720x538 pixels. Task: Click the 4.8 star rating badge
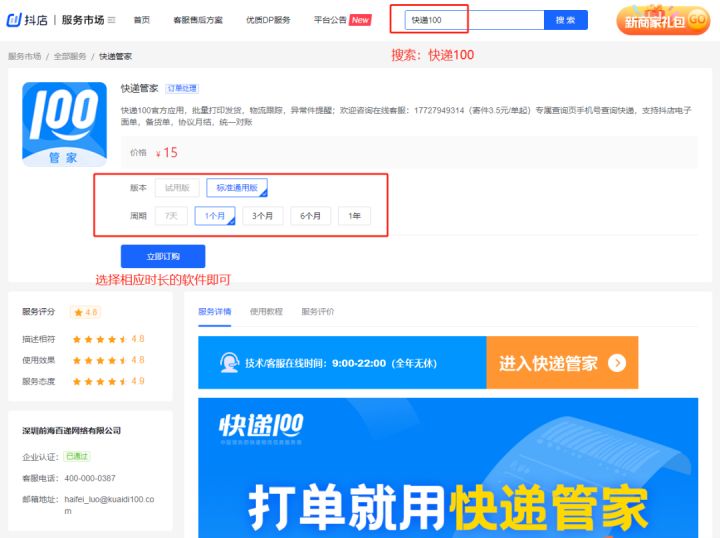click(x=85, y=312)
